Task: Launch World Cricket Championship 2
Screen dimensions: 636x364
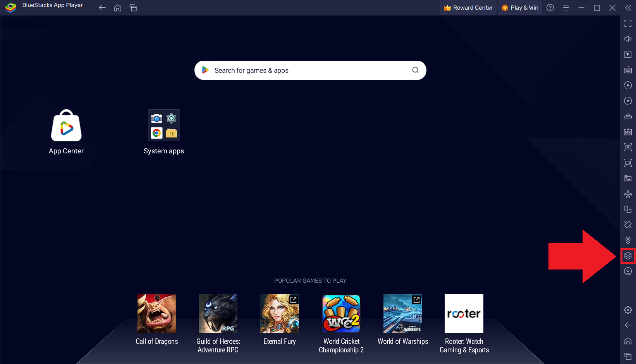Action: click(341, 314)
